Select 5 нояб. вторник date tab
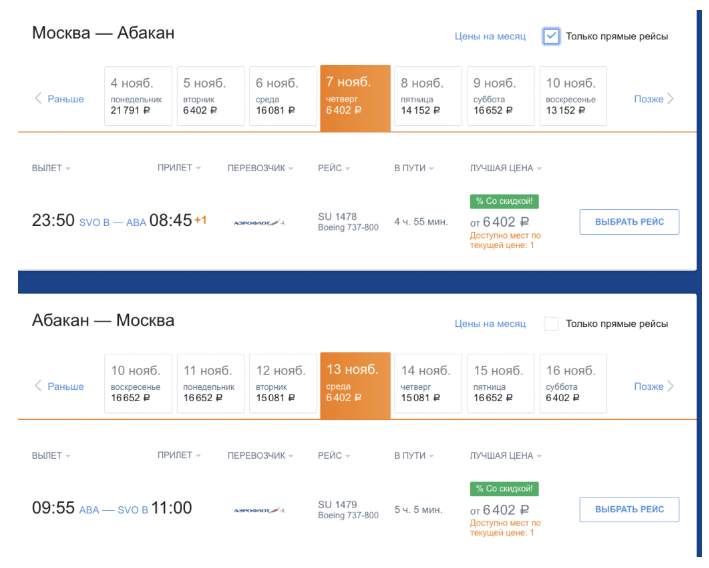 point(211,96)
